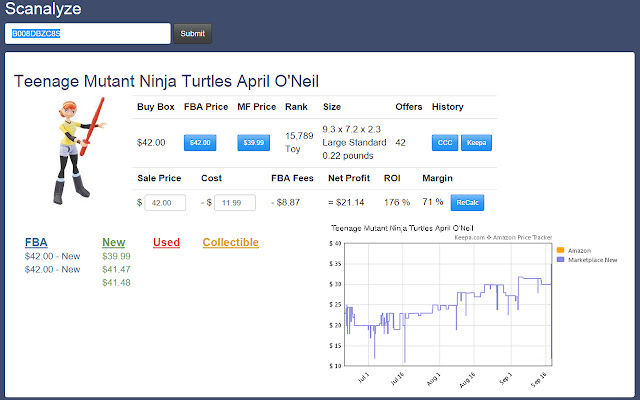Click the 9.3 x 7.2 x 2.3 dimensions
Image resolution: width=640 pixels, height=400 pixels.
351,129
